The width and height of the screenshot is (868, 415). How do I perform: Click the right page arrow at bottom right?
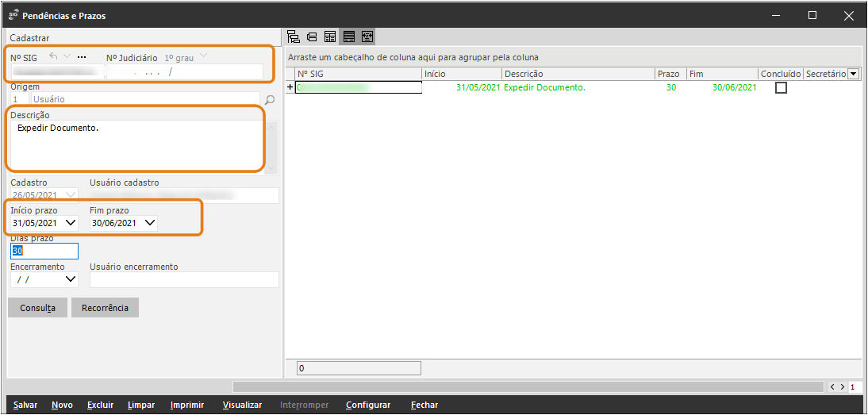click(x=842, y=387)
